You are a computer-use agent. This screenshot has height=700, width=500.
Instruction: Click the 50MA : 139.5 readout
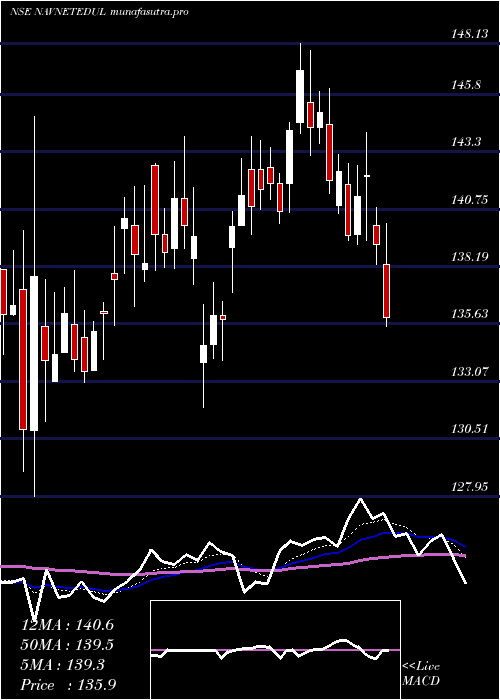67,645
